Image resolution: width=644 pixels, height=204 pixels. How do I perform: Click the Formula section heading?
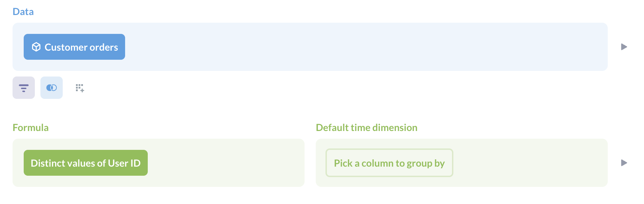pos(31,127)
